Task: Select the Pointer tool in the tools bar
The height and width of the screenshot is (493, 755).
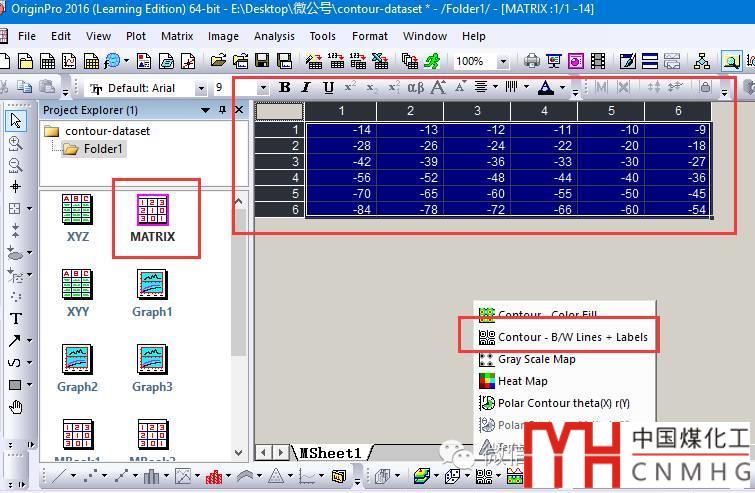Action: [16, 120]
